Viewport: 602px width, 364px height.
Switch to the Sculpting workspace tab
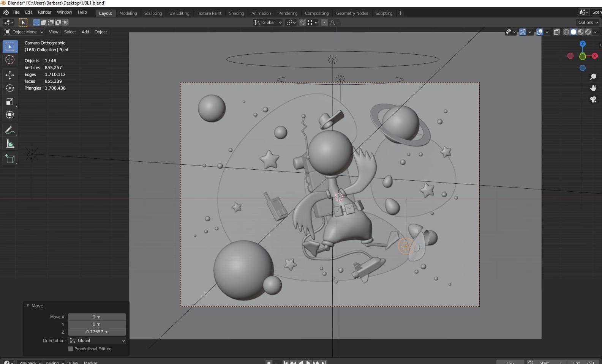[x=153, y=13]
